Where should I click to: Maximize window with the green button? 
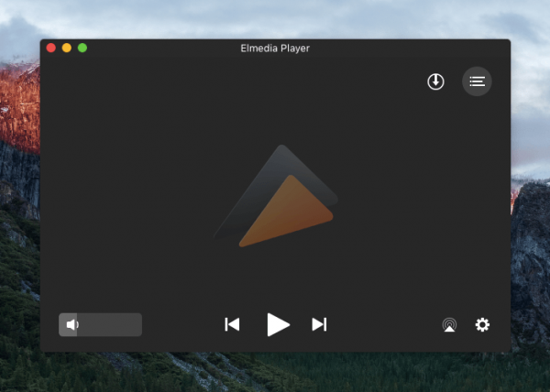(x=82, y=48)
